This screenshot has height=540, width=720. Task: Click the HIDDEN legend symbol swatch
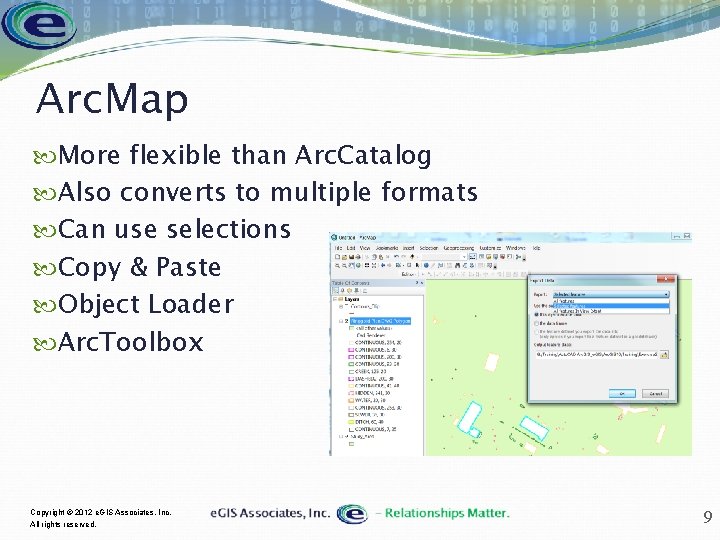(351, 393)
